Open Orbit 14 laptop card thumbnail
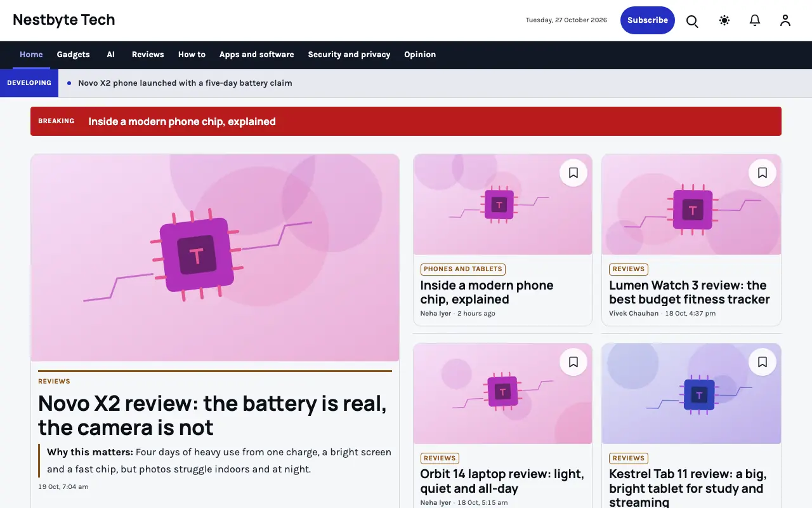Viewport: 812px width, 508px height. coord(502,394)
